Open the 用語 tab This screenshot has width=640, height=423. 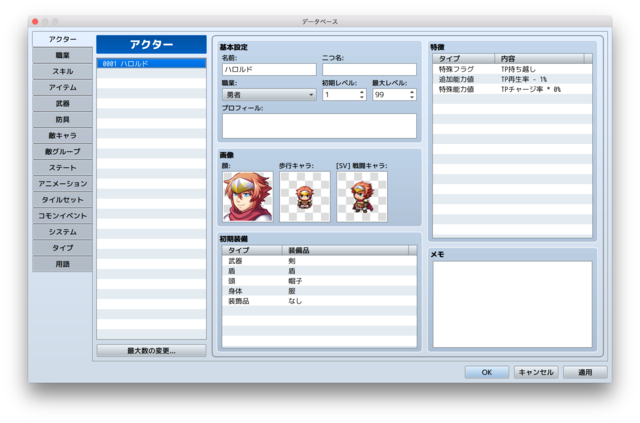62,264
